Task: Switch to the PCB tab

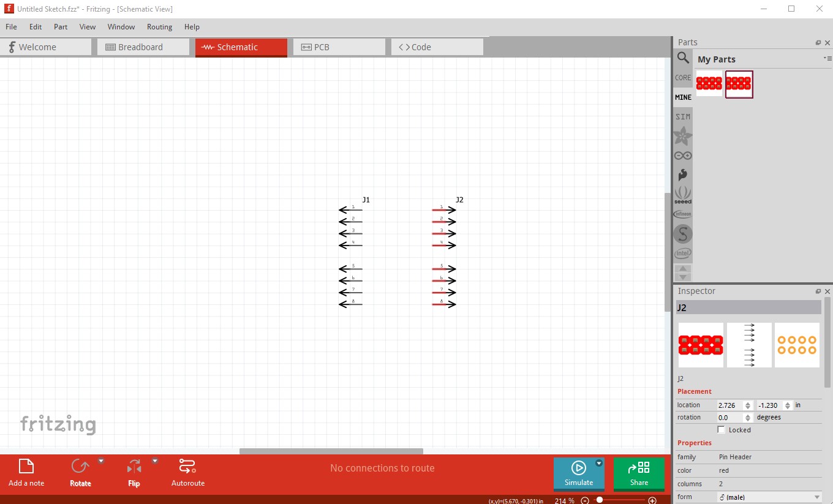Action: coord(339,47)
